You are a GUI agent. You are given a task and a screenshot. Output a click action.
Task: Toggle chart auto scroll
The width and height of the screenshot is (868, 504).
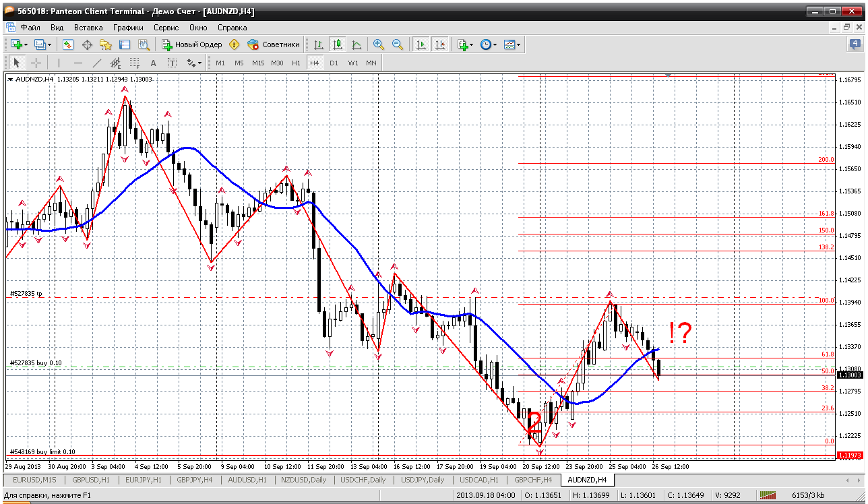pyautogui.click(x=421, y=44)
